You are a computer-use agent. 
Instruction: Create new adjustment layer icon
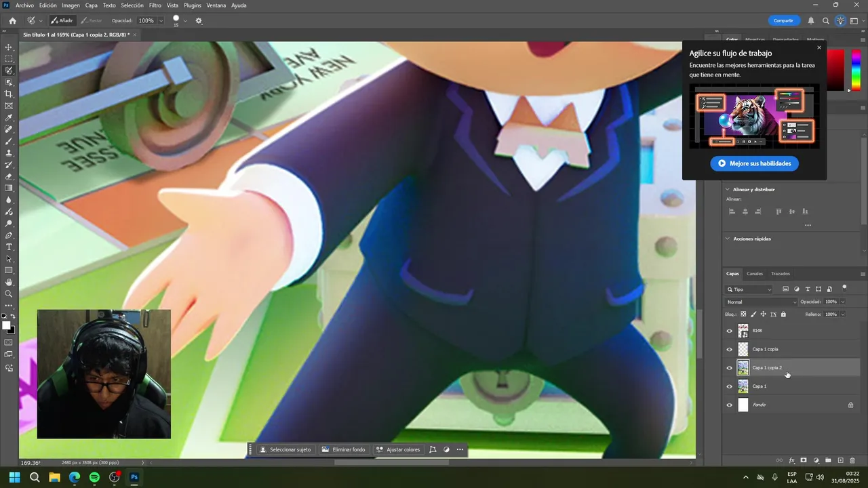pos(816,461)
